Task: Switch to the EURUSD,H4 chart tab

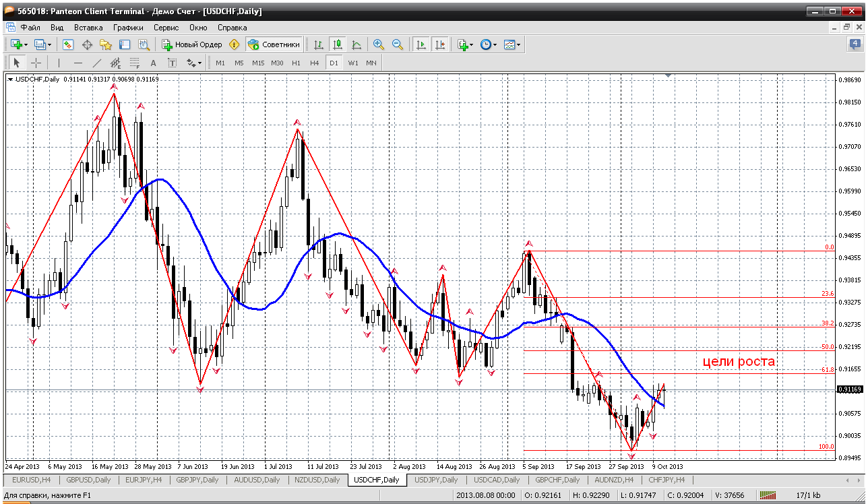Action: click(x=30, y=480)
